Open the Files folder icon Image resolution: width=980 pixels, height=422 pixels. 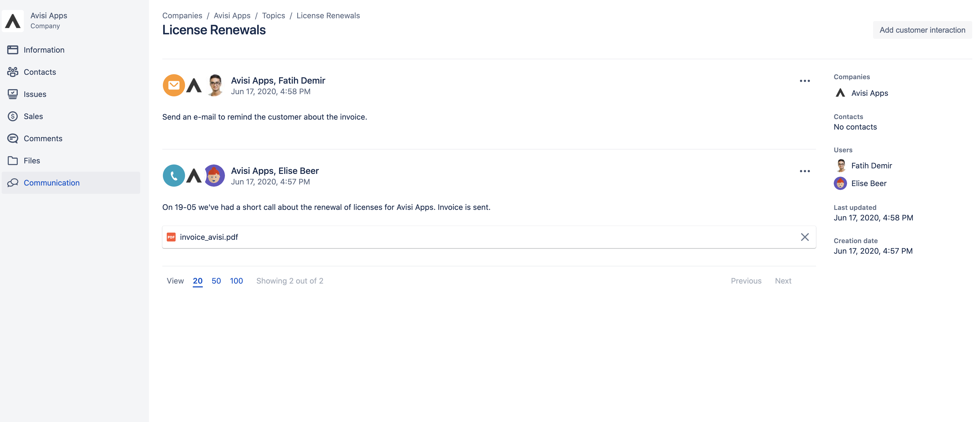click(12, 160)
